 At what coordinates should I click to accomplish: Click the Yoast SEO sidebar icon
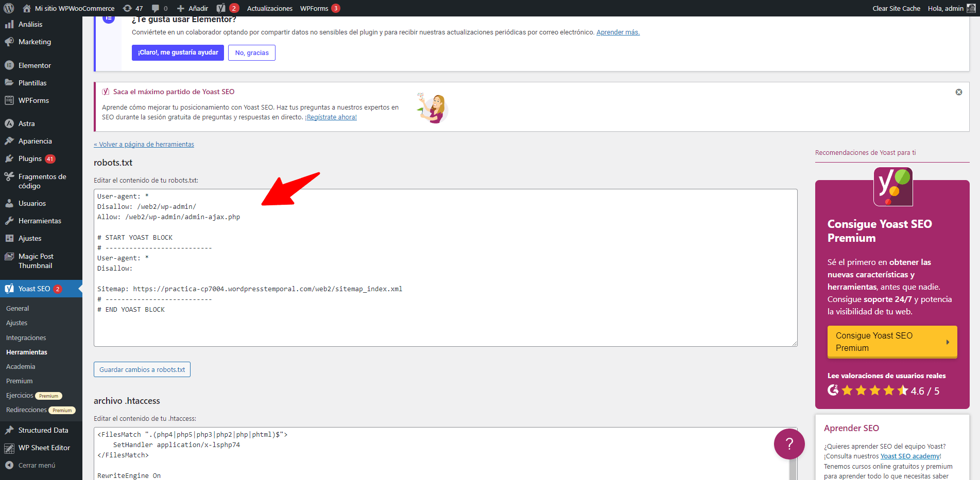pyautogui.click(x=9, y=289)
